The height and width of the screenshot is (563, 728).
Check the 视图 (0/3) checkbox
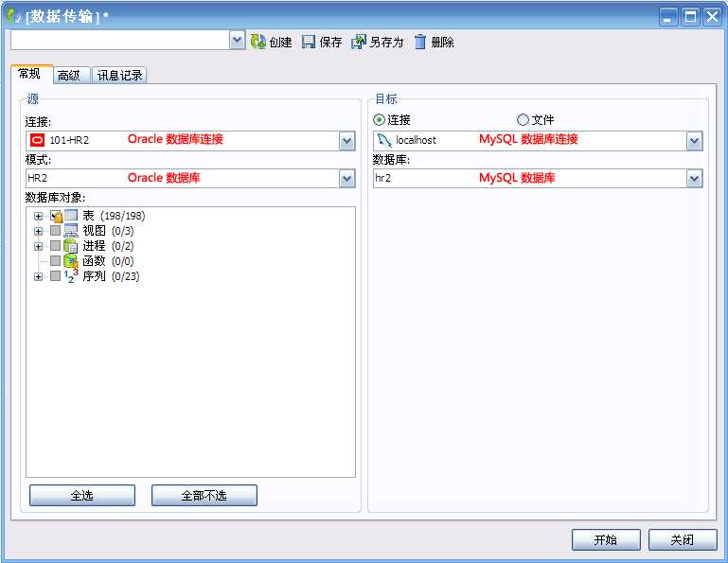point(55,231)
